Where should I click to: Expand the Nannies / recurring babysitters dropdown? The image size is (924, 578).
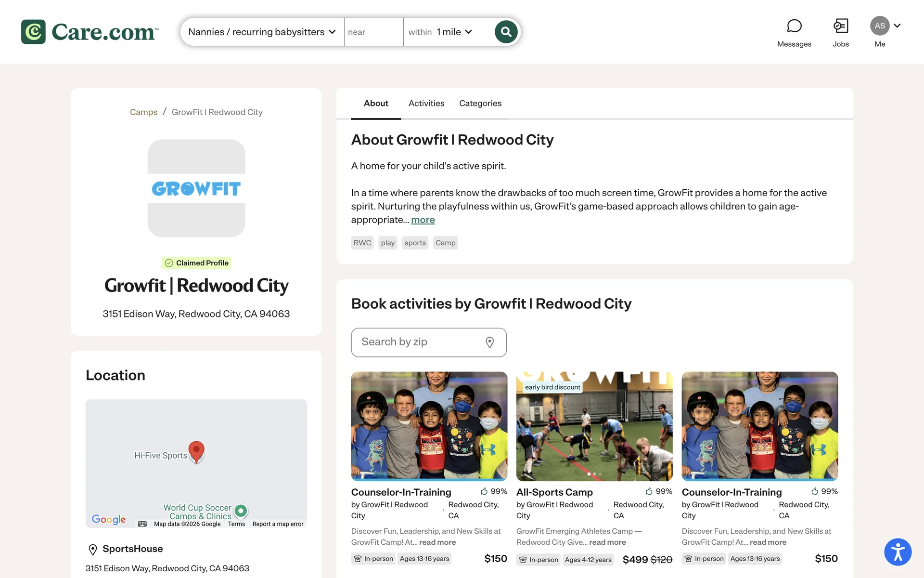pos(262,32)
